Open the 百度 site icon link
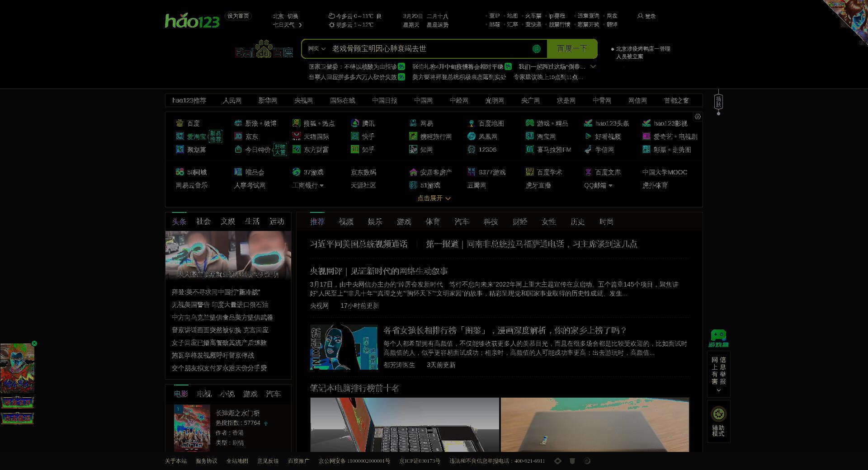 [179, 123]
